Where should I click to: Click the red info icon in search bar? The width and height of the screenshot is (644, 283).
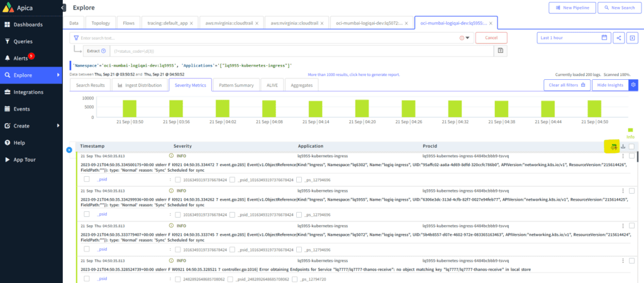point(462,38)
